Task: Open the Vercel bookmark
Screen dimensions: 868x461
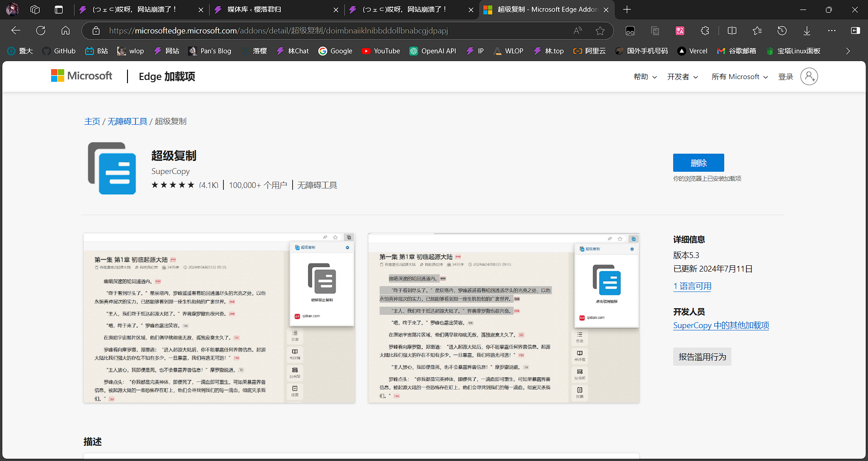Action: [693, 51]
